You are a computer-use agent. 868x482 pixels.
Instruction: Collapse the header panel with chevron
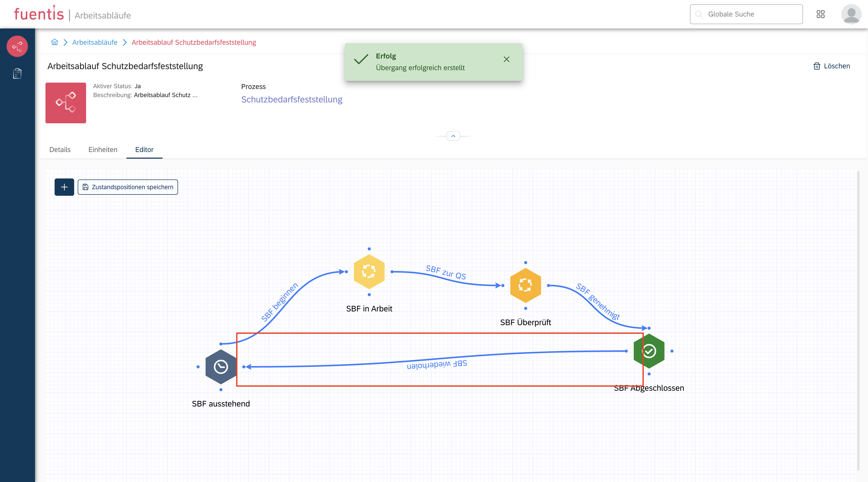(x=453, y=136)
